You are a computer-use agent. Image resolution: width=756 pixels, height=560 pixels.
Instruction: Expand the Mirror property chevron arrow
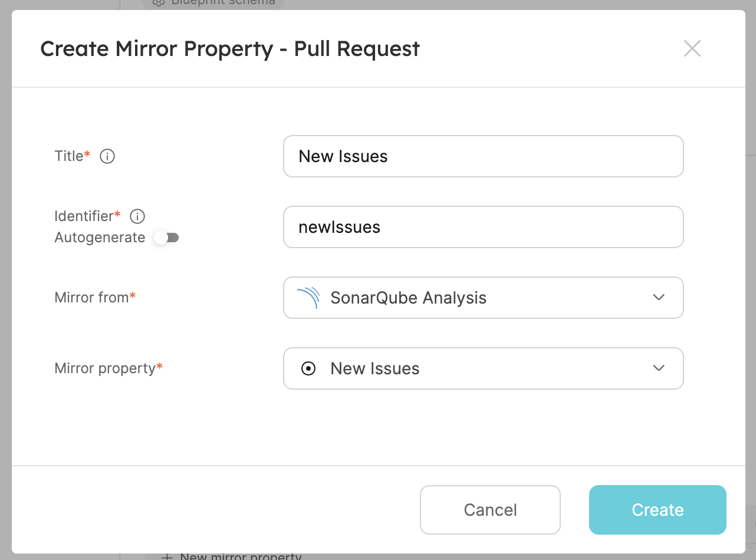coord(659,368)
